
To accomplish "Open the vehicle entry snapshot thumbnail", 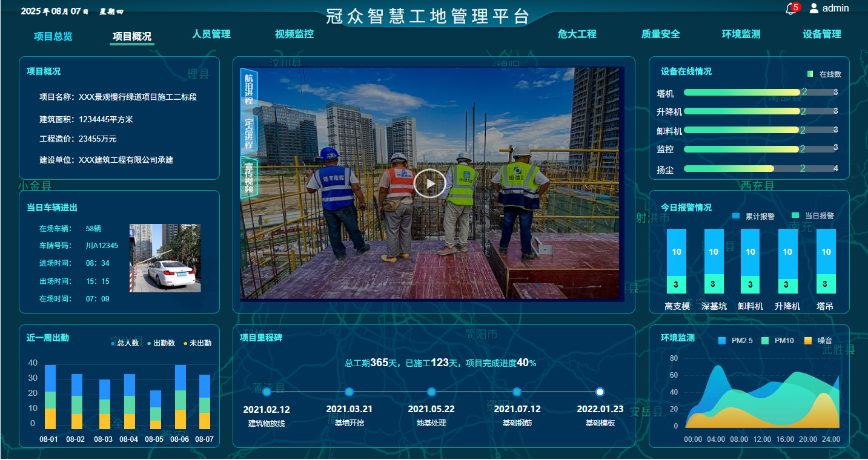I will click(165, 258).
